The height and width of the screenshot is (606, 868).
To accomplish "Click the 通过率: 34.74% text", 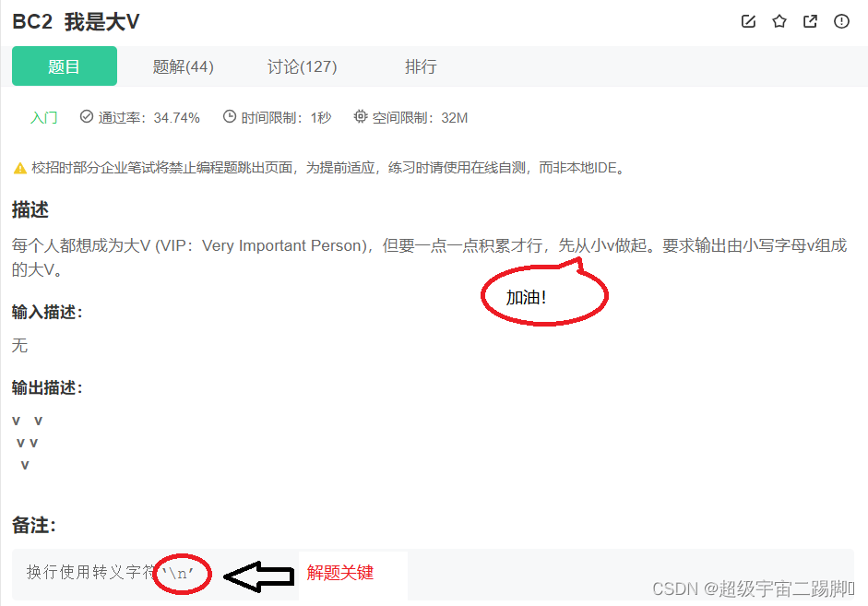I will click(149, 118).
